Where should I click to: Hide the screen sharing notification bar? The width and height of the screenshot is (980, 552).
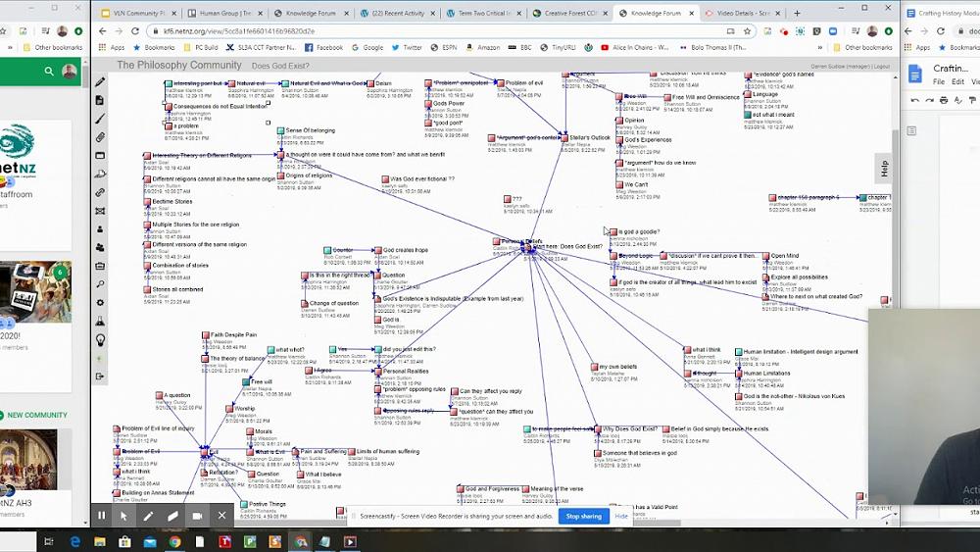(621, 516)
